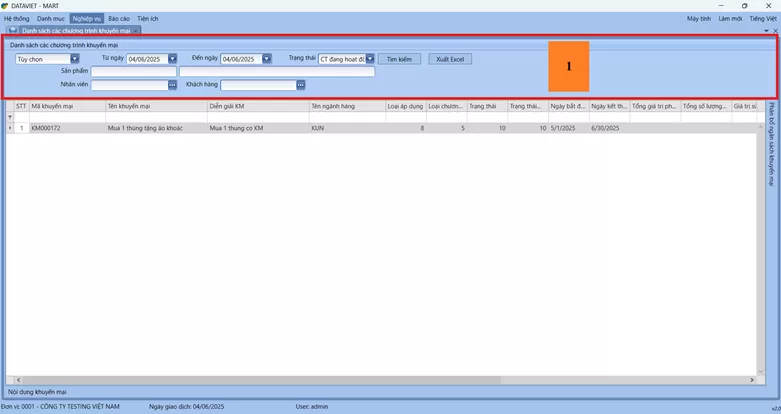Sort by Tên ngành hàng column header

pyautogui.click(x=347, y=106)
